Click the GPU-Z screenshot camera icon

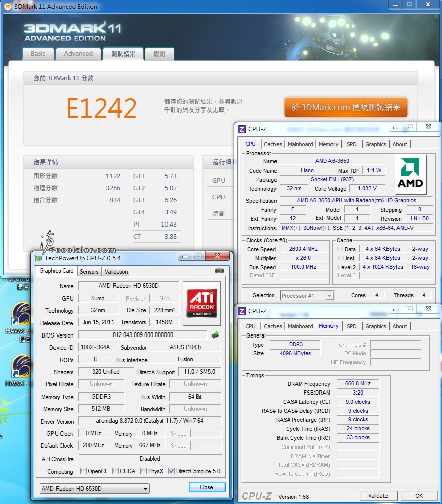pyautogui.click(x=219, y=271)
